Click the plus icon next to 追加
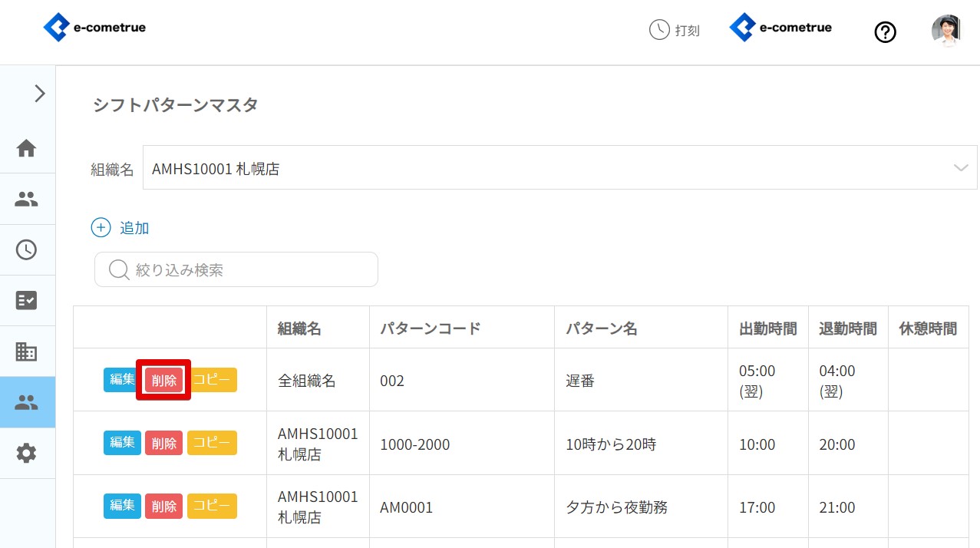Image resolution: width=980 pixels, height=548 pixels. click(101, 228)
